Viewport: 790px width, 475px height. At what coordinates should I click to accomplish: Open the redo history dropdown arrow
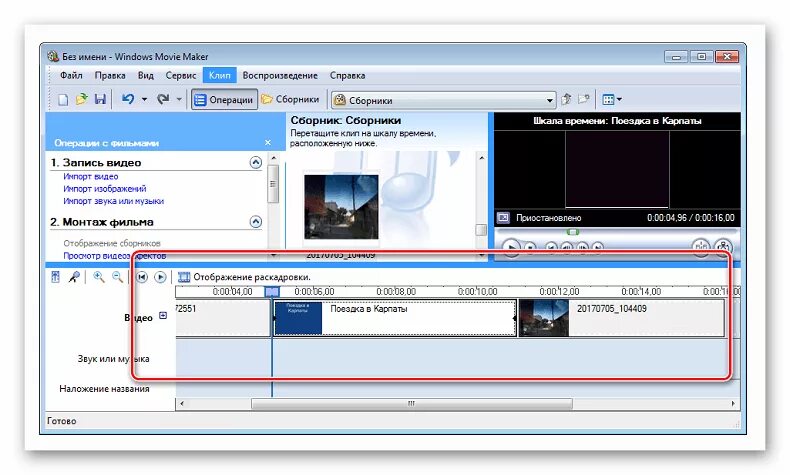click(x=179, y=100)
